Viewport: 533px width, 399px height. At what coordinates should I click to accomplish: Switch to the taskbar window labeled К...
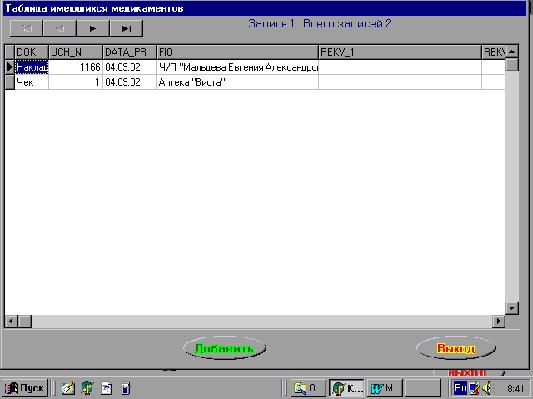[x=346, y=388]
